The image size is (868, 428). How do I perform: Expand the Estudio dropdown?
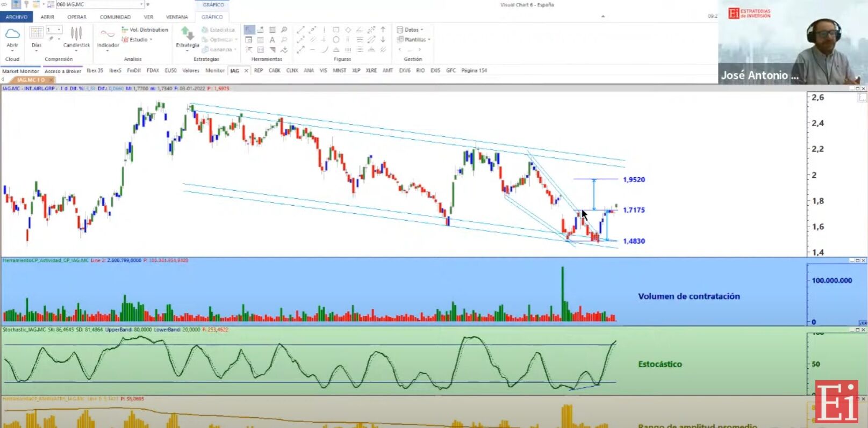tap(151, 40)
